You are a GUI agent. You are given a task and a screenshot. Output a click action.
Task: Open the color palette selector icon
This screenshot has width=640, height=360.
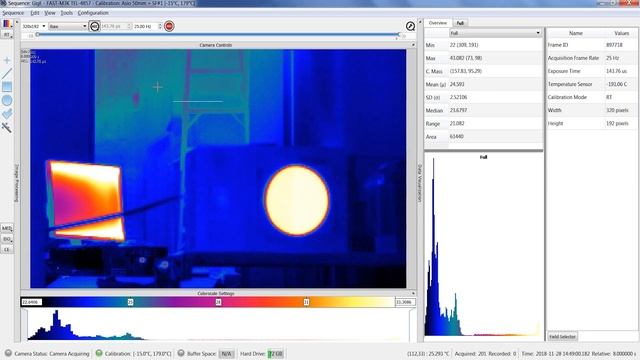coord(7,24)
